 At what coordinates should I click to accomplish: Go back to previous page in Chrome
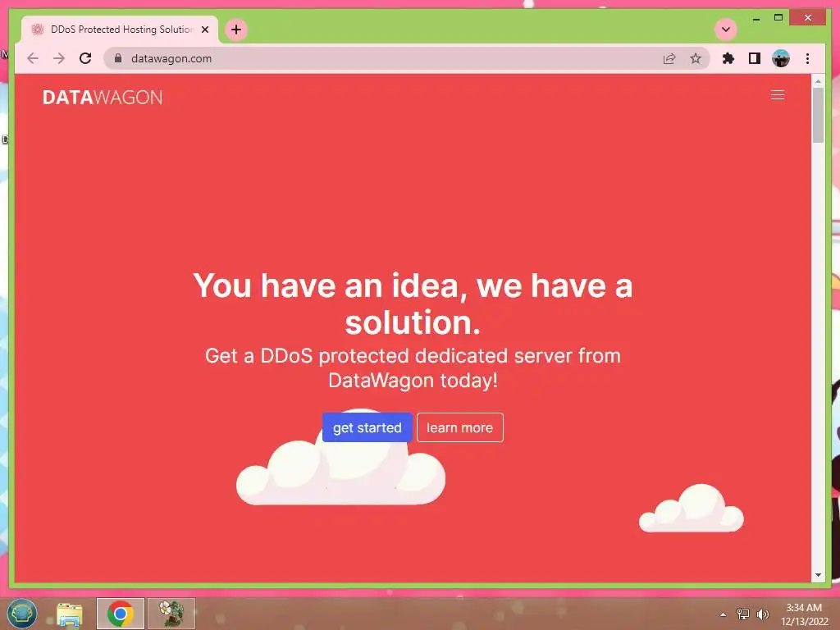pyautogui.click(x=33, y=58)
